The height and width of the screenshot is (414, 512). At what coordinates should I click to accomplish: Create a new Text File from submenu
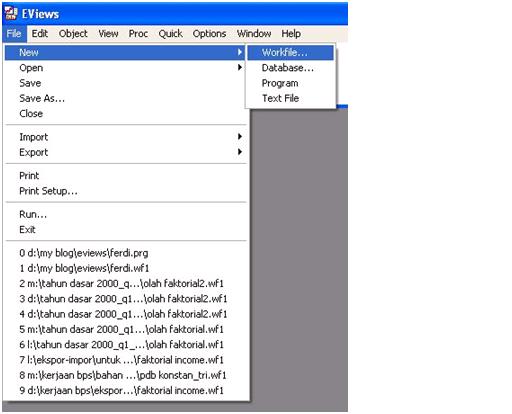click(x=290, y=98)
